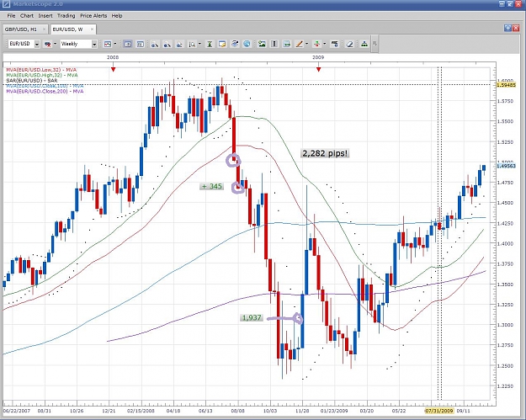Open the File menu
This screenshot has width=526, height=420.
click(x=11, y=16)
